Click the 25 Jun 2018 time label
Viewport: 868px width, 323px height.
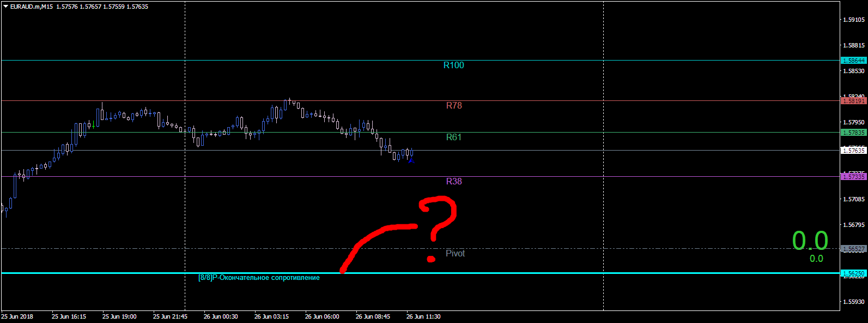(x=17, y=316)
